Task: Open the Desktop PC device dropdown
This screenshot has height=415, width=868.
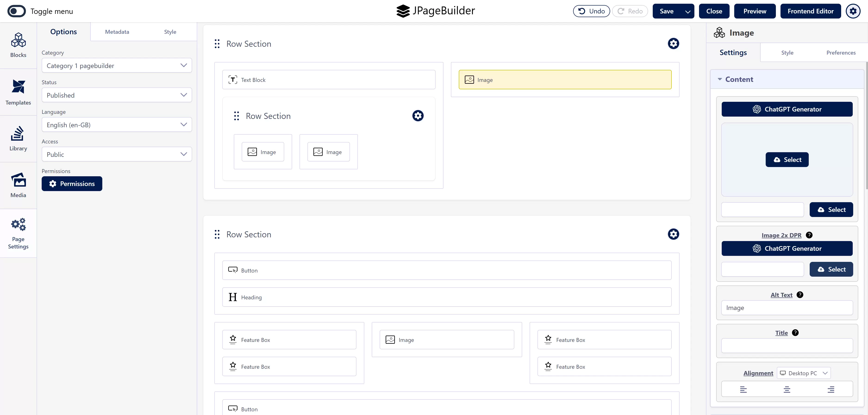Action: [x=804, y=373]
